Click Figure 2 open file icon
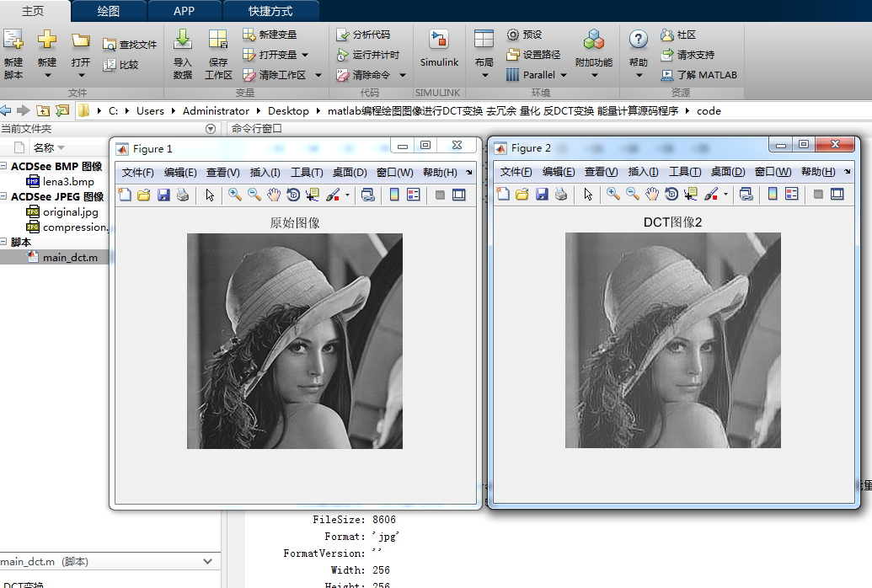872x588 pixels. (522, 194)
